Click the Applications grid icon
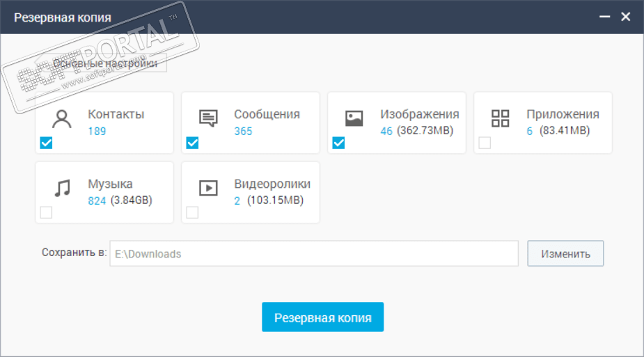The height and width of the screenshot is (357, 644). 501,118
